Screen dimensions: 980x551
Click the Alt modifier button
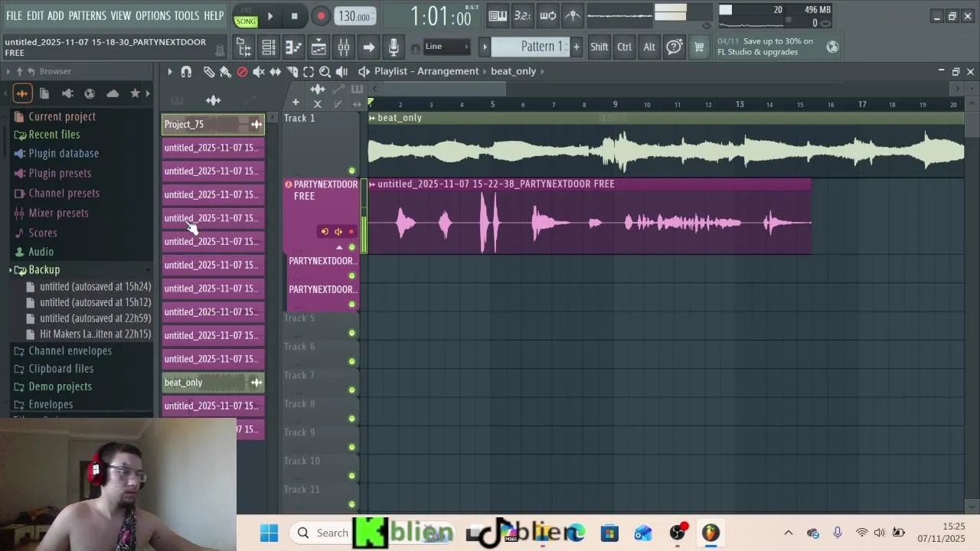[x=648, y=47]
